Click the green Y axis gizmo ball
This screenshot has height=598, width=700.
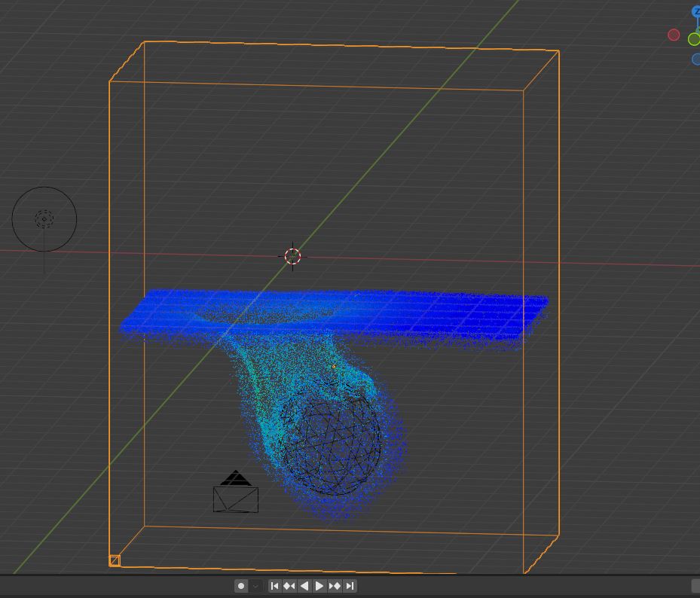[x=694, y=39]
